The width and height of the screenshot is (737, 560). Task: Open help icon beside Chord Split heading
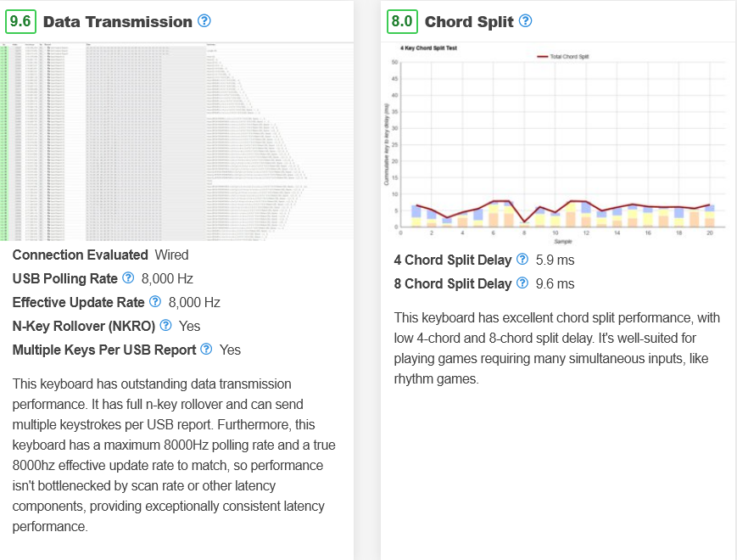click(x=526, y=21)
